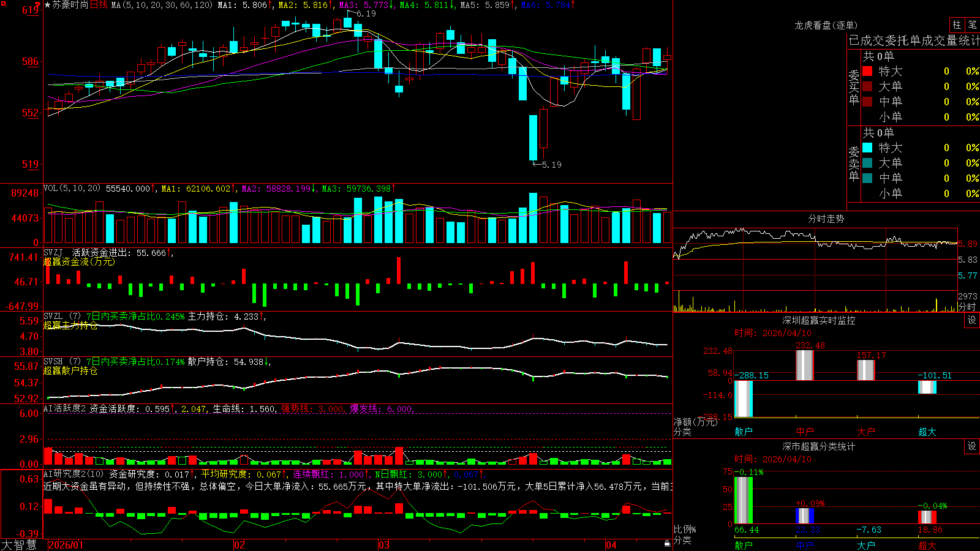
Task: Click the red 特大 swatch under 委买单
Action: click(x=867, y=71)
